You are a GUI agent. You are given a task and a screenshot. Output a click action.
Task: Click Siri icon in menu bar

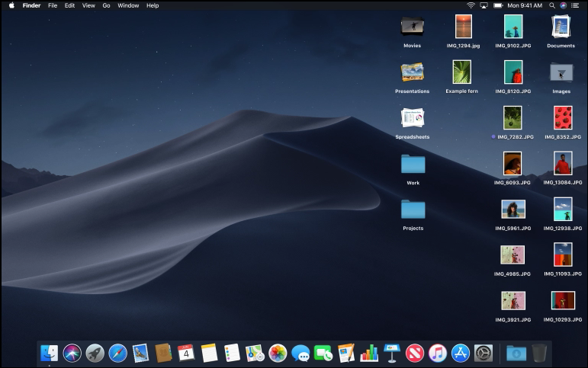click(x=563, y=5)
